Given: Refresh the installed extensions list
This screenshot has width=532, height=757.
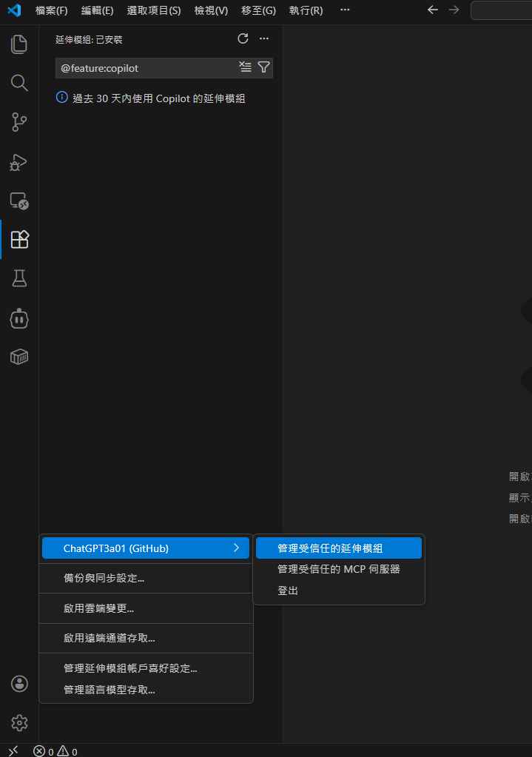Looking at the screenshot, I should (x=243, y=38).
